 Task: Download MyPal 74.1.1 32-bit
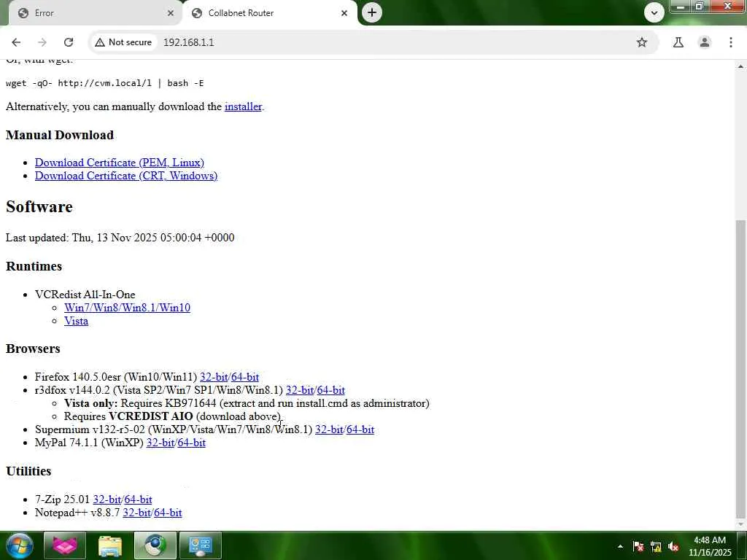tap(160, 443)
